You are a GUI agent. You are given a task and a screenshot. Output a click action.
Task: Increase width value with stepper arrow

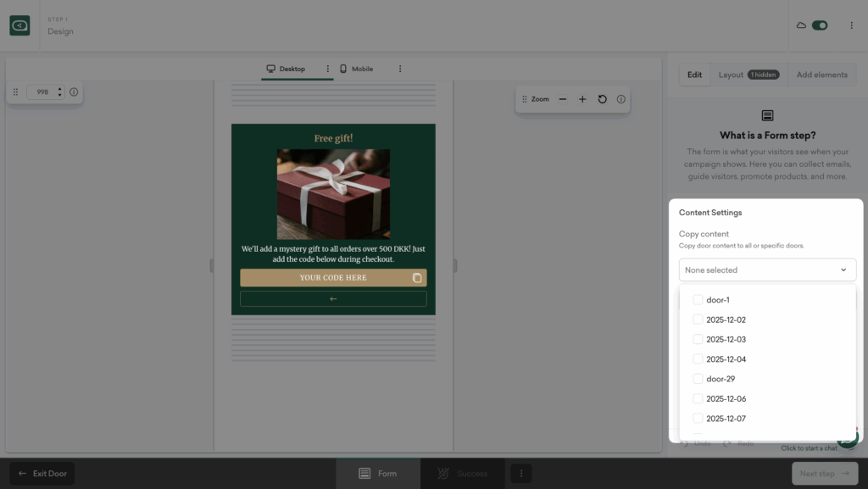[x=59, y=89]
